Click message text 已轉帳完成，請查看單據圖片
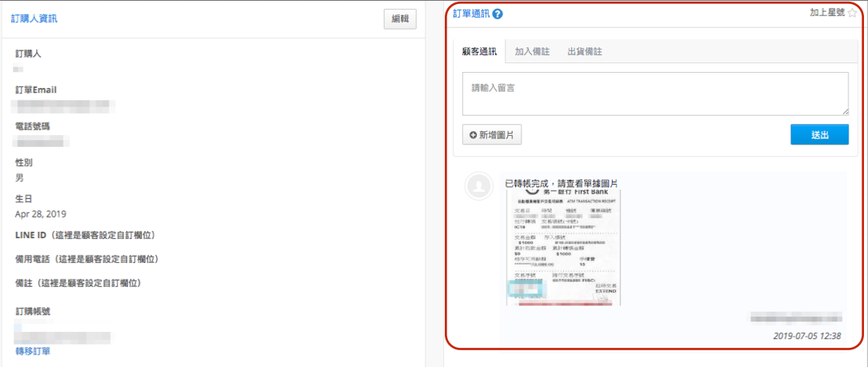This screenshot has width=868, height=367. click(562, 182)
